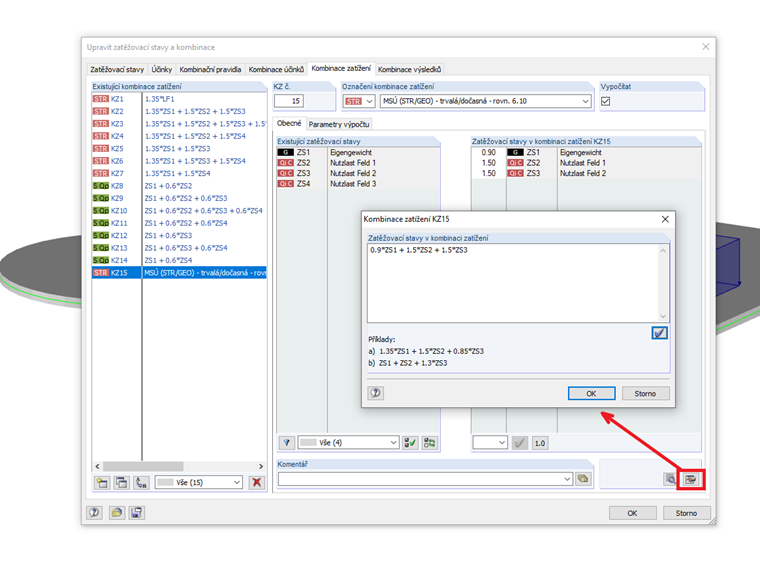Click the copy load combination icon
Viewport: 760px width, 570px height.
click(121, 482)
